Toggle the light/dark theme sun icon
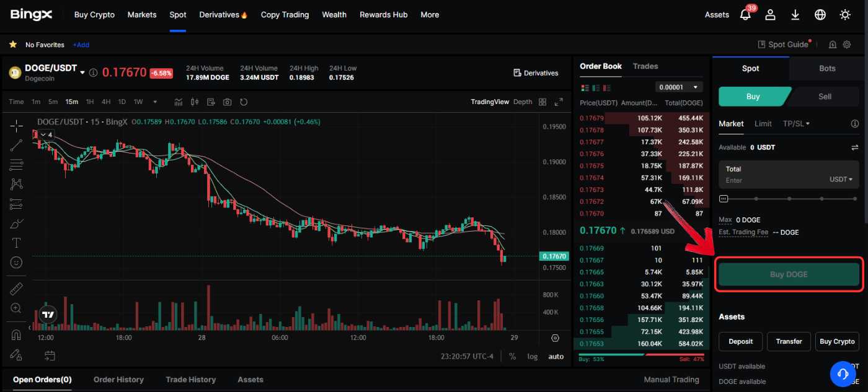The height and width of the screenshot is (392, 868). coord(845,14)
